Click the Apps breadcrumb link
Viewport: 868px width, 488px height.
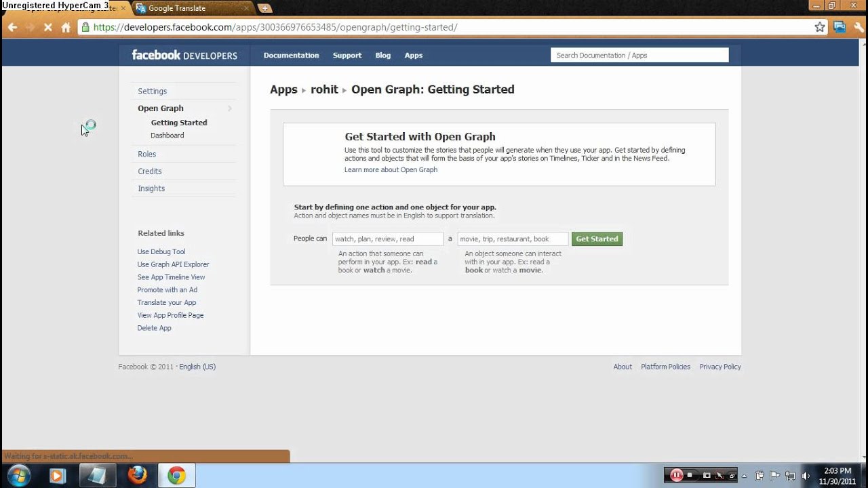(283, 89)
